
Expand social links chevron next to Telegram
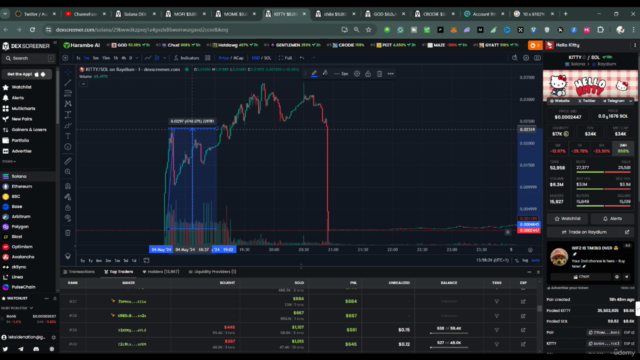[631, 100]
